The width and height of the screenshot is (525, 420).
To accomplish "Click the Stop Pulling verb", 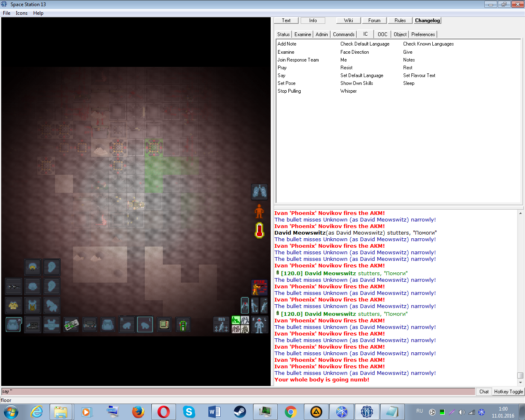I will pyautogui.click(x=289, y=91).
